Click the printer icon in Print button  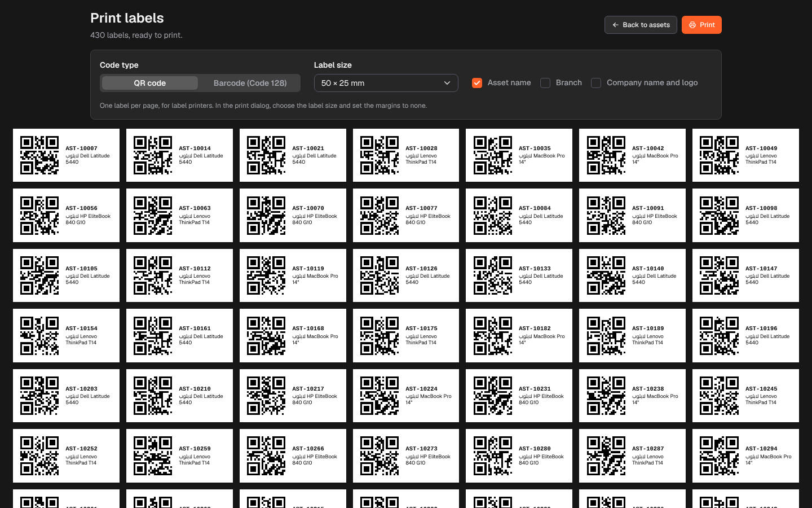692,25
